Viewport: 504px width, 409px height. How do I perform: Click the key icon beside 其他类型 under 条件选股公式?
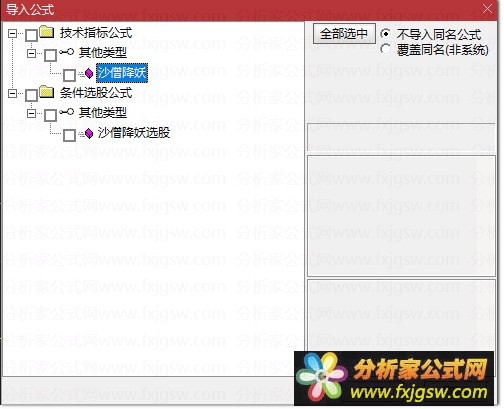67,112
